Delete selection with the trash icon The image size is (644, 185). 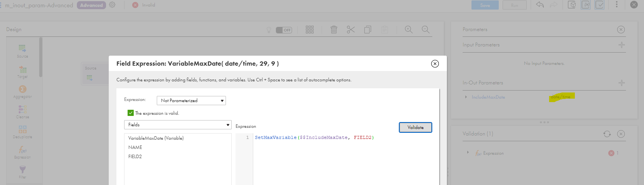334,30
